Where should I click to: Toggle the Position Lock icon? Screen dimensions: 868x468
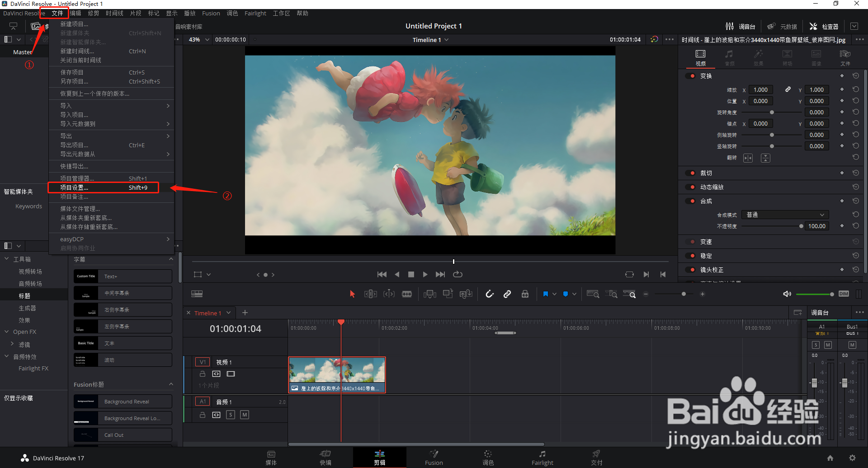525,294
